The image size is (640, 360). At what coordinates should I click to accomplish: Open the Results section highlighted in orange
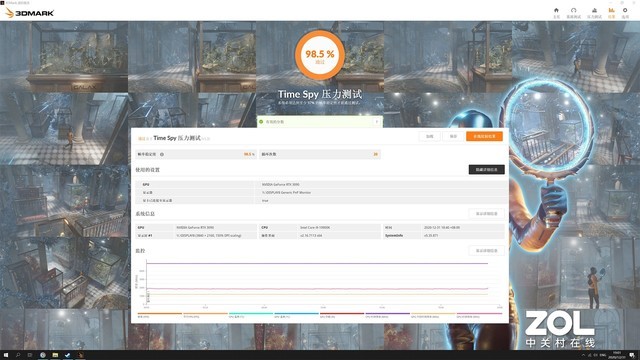click(611, 13)
